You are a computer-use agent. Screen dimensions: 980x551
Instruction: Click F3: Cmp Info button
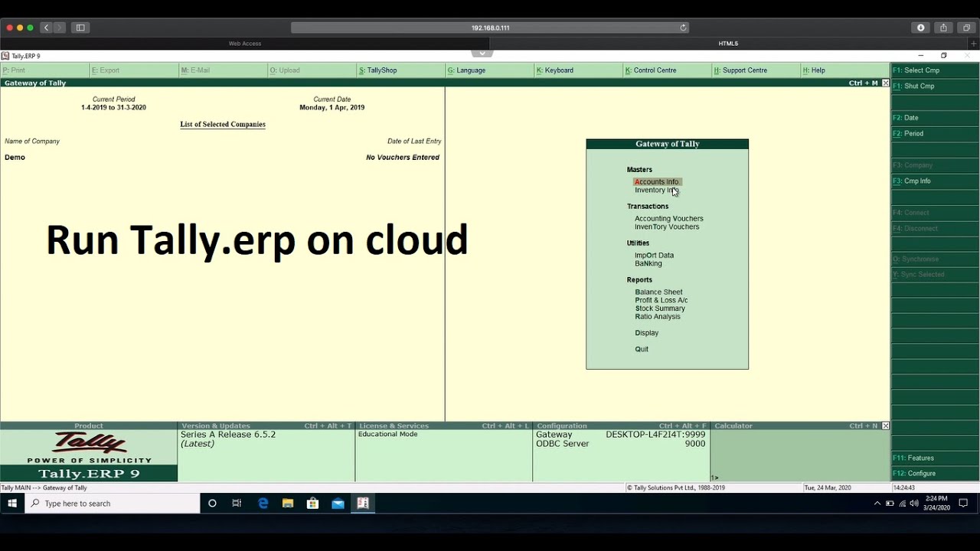pyautogui.click(x=935, y=181)
